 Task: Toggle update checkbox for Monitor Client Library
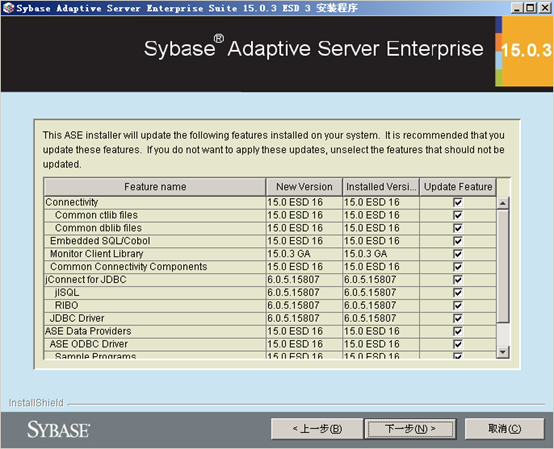point(458,254)
